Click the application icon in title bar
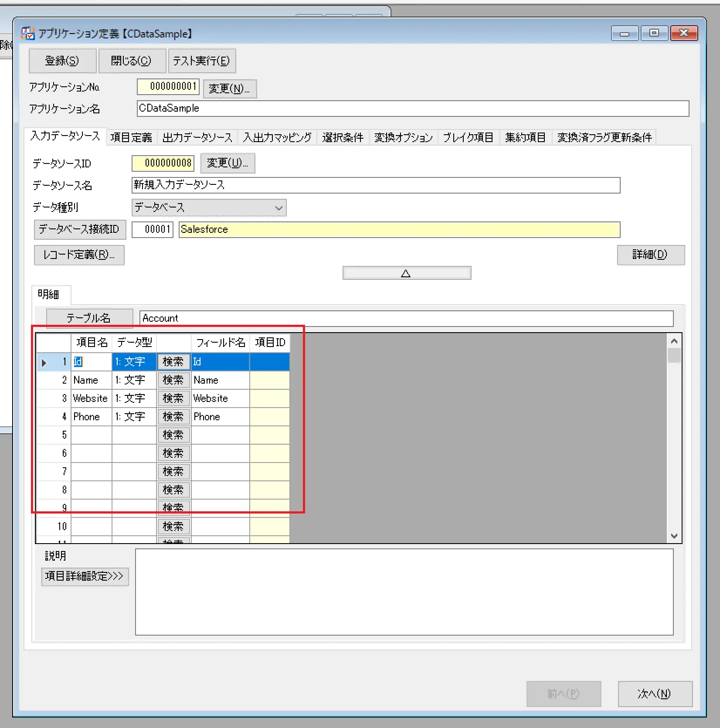The height and width of the screenshot is (728, 720). point(28,33)
